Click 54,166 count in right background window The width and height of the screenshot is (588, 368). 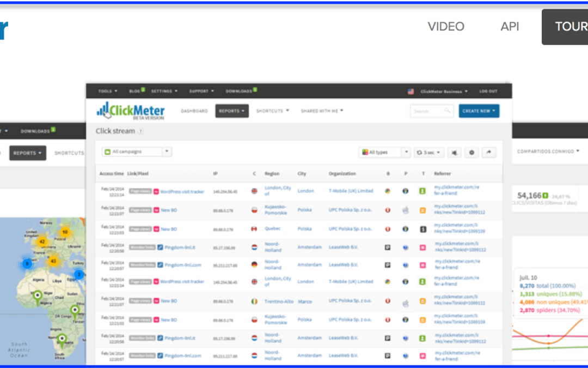coord(529,196)
